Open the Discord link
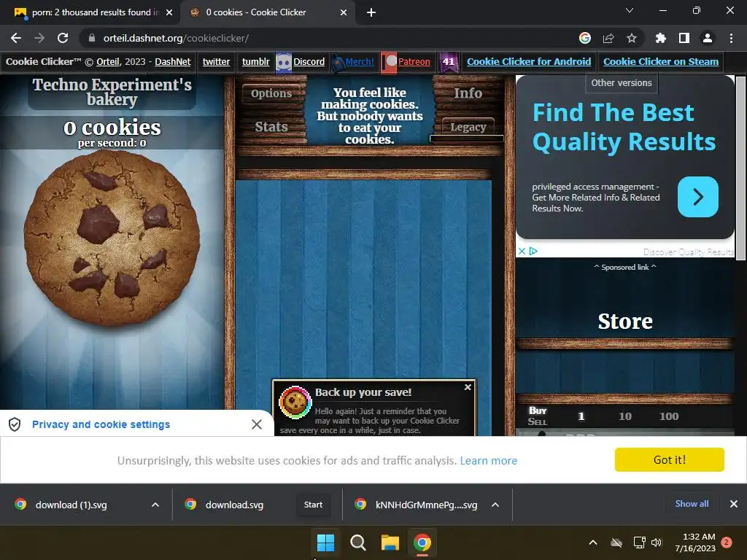The width and height of the screenshot is (747, 560). click(x=309, y=61)
